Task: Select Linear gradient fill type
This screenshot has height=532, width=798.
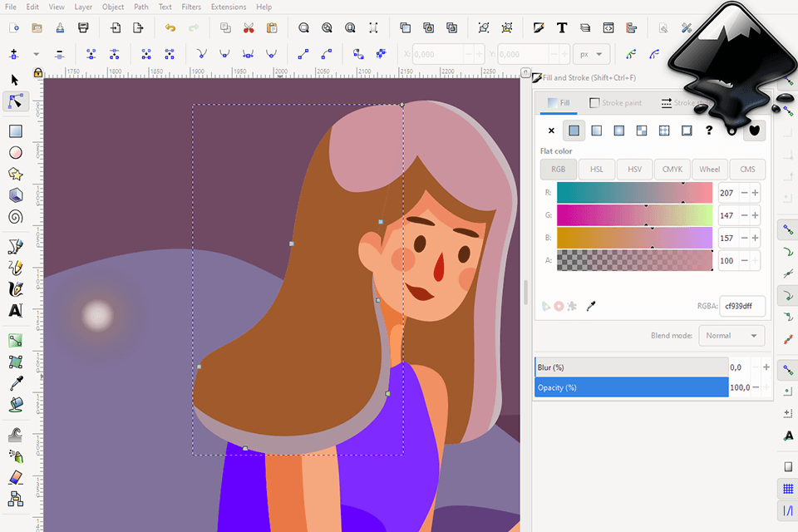Action: pos(597,131)
